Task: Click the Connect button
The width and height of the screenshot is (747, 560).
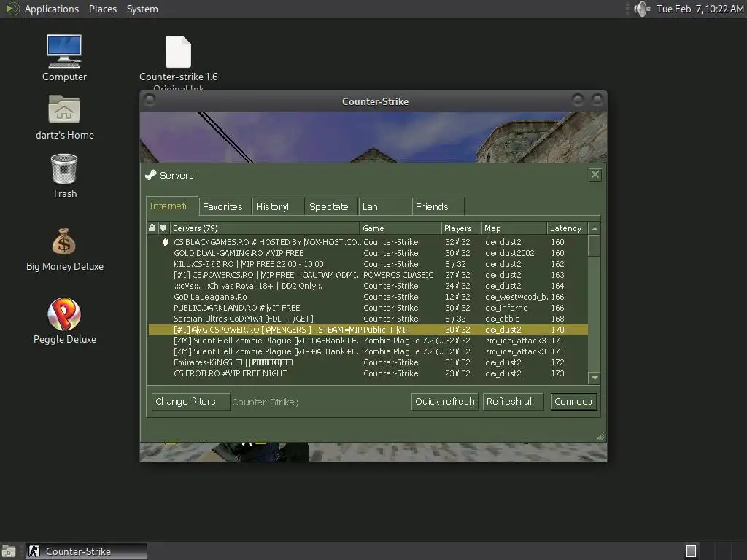Action: click(573, 402)
